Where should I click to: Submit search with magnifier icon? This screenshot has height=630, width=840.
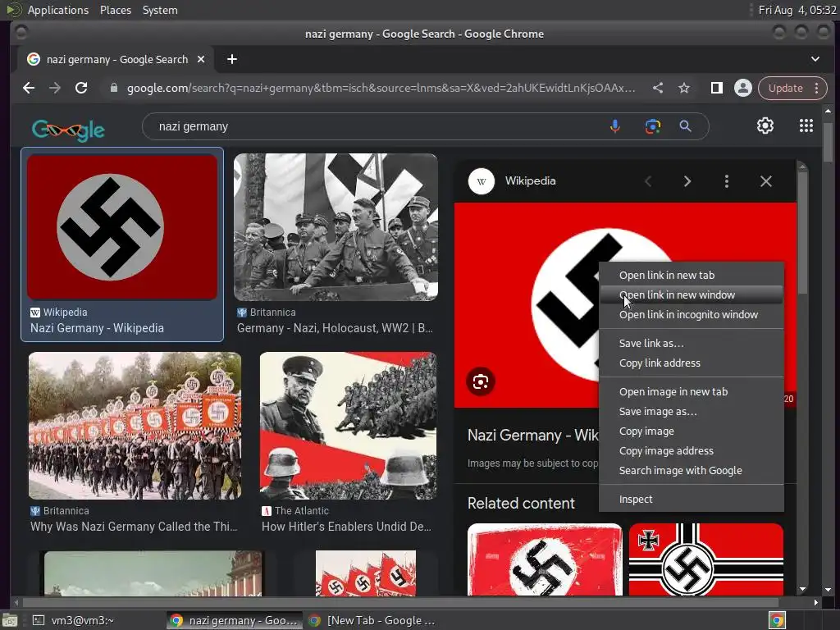[x=685, y=126]
